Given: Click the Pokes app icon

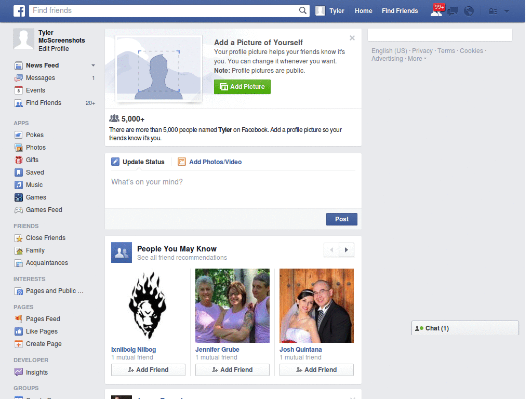Looking at the screenshot, I should (19, 135).
